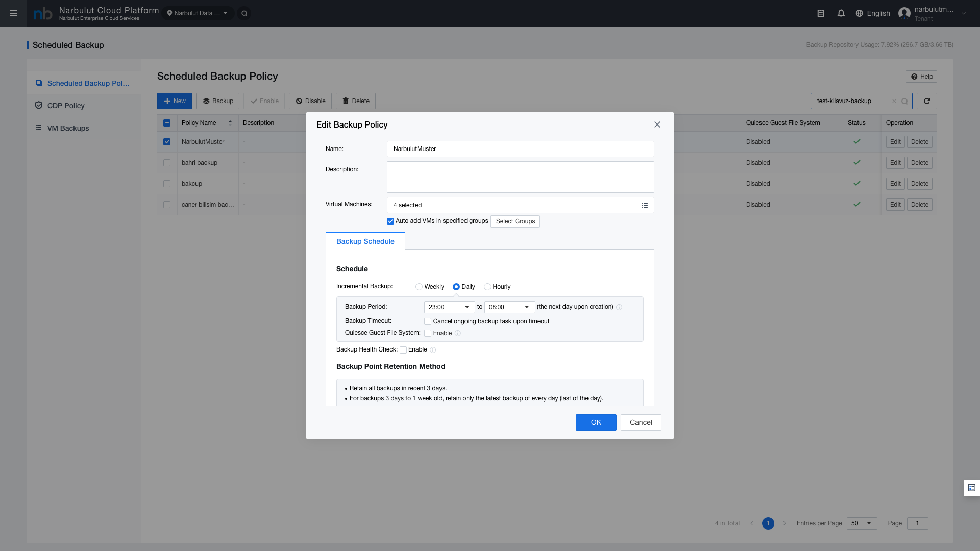This screenshot has width=980, height=551.
Task: Open the notifications bell
Action: (841, 13)
